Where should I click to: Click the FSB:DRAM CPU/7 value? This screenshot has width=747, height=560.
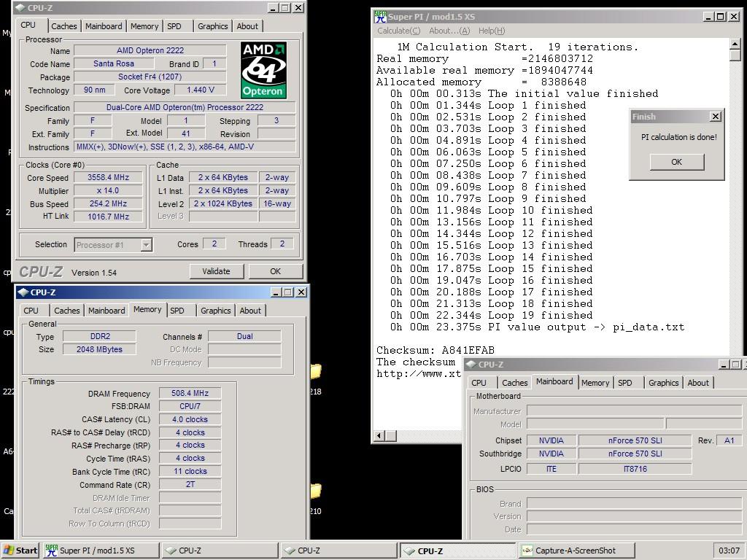(190, 406)
